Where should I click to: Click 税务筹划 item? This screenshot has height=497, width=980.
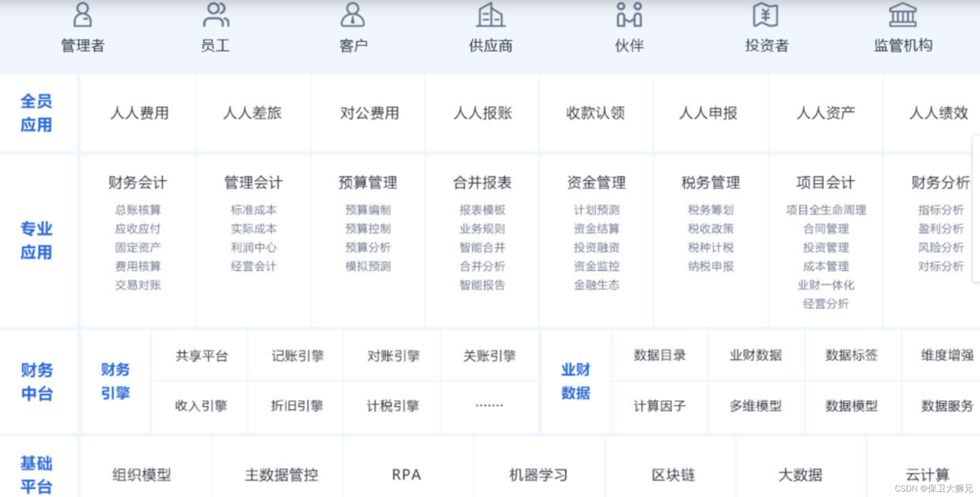pyautogui.click(x=711, y=210)
